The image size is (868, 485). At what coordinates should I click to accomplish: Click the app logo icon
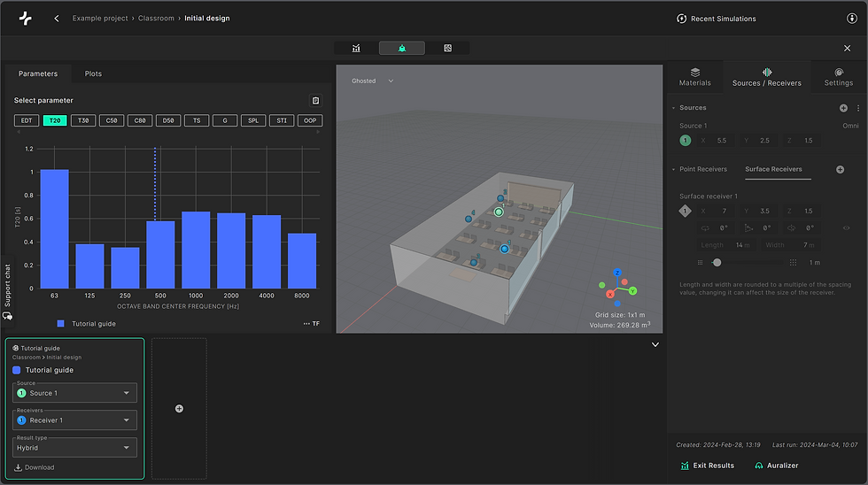[x=25, y=19]
